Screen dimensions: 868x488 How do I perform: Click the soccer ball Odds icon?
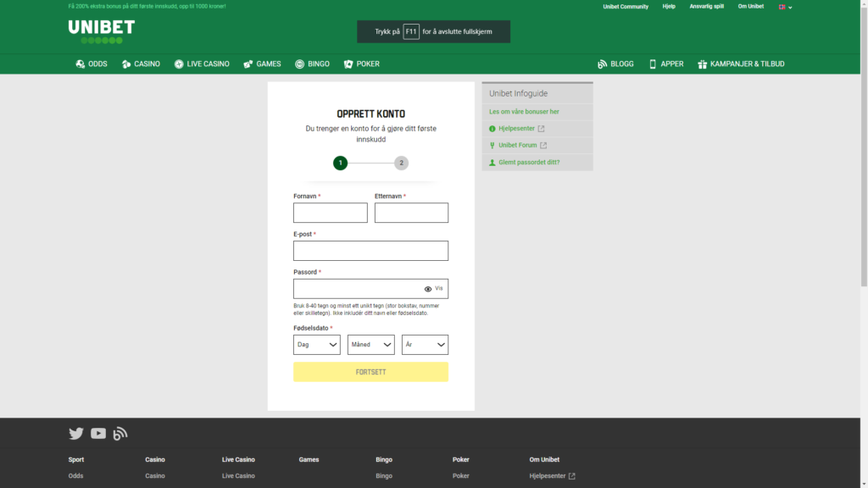[x=81, y=64]
